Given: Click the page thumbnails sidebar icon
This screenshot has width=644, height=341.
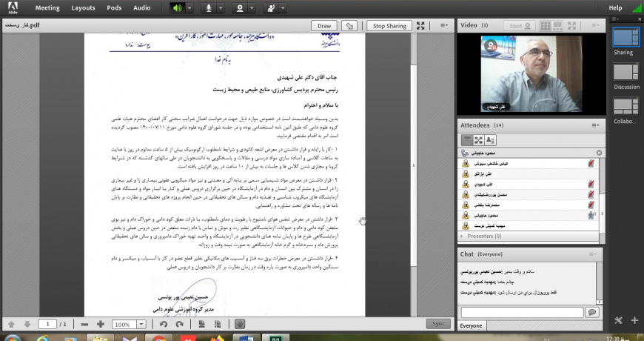Looking at the screenshot, I should click(x=218, y=325).
